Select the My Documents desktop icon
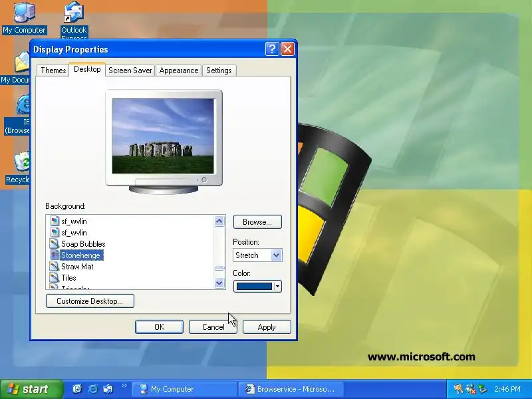 [15, 68]
